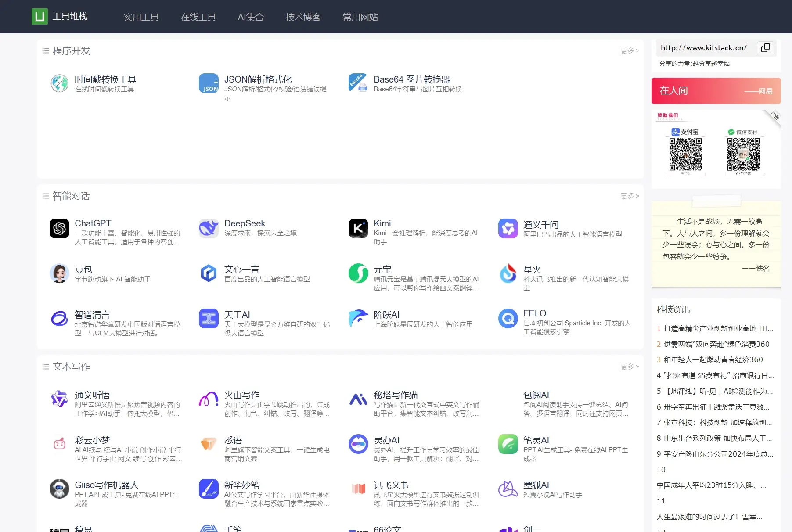The height and width of the screenshot is (532, 792).
Task: Click the 智能对话 section heading
Action: [x=71, y=196]
